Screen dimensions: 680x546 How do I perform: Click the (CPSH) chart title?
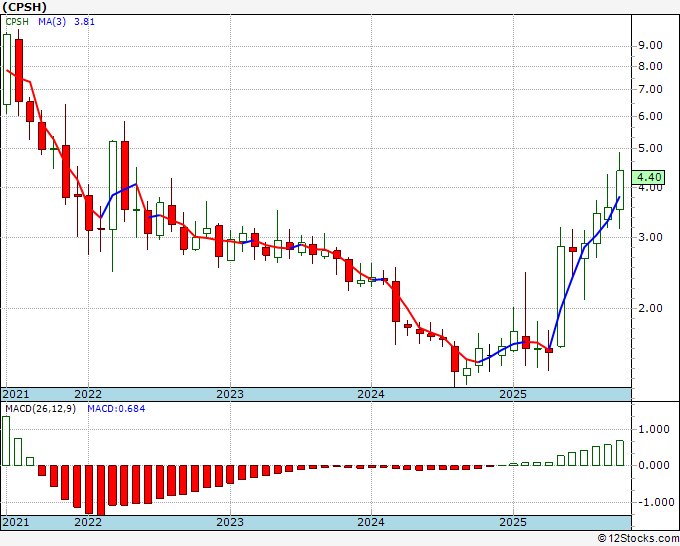tap(24, 7)
